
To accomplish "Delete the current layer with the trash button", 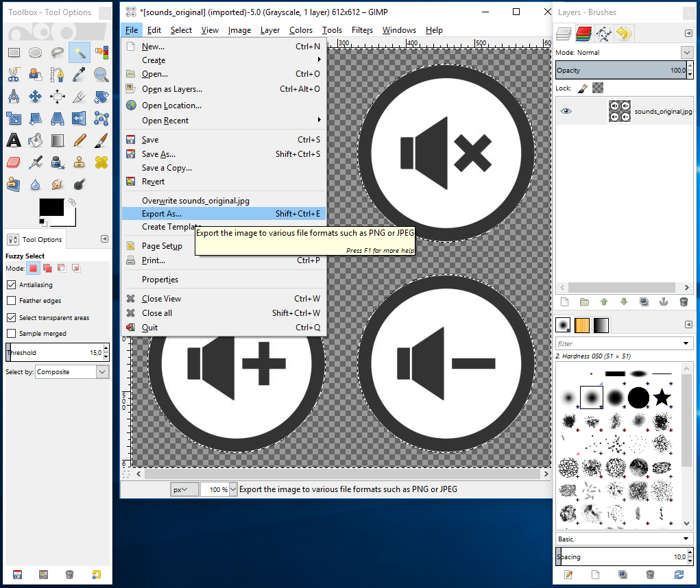I will 684,302.
